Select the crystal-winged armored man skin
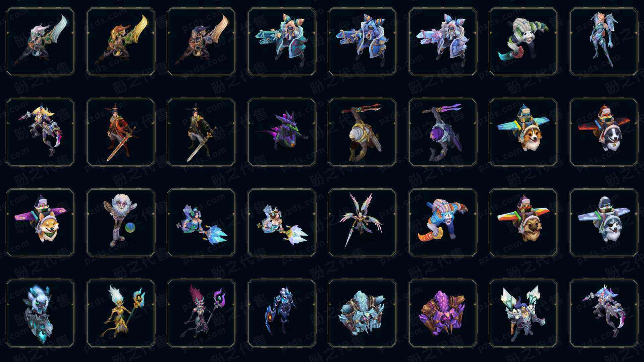644x362 pixels. point(523,313)
